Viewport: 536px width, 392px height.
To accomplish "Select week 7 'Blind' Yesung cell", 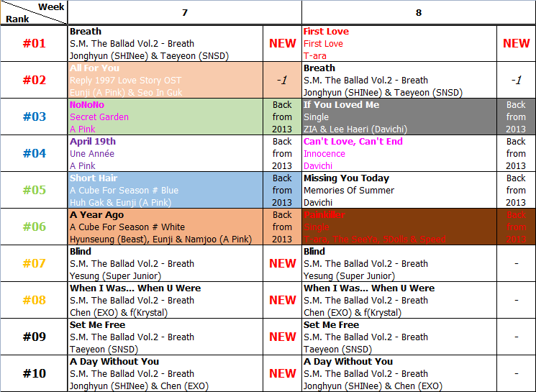I will [165, 263].
